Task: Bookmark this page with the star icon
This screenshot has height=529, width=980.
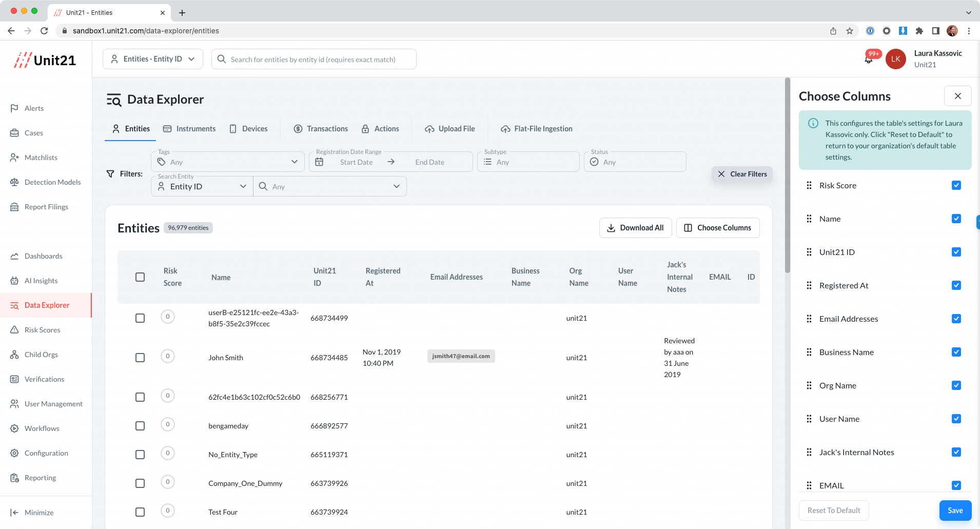Action: 850,31
